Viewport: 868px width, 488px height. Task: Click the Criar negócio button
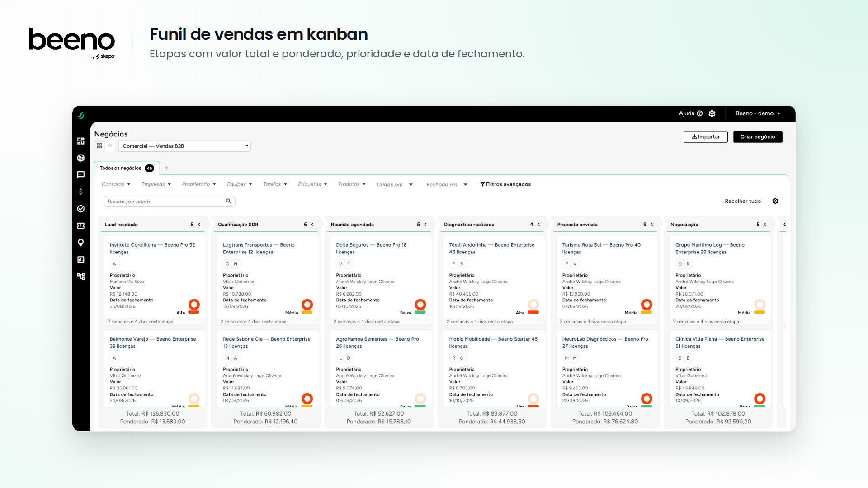pyautogui.click(x=758, y=137)
